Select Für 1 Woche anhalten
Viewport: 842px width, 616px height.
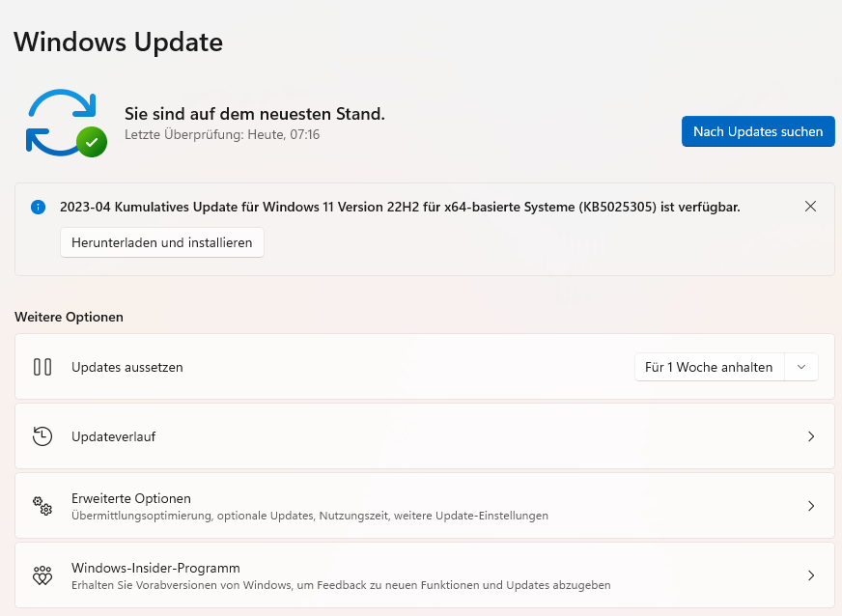[x=709, y=367]
